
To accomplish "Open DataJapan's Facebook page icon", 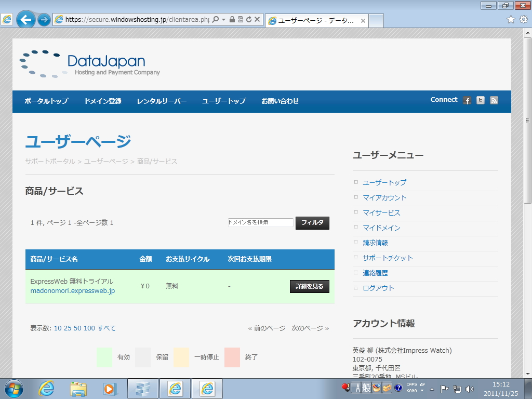I will [467, 100].
